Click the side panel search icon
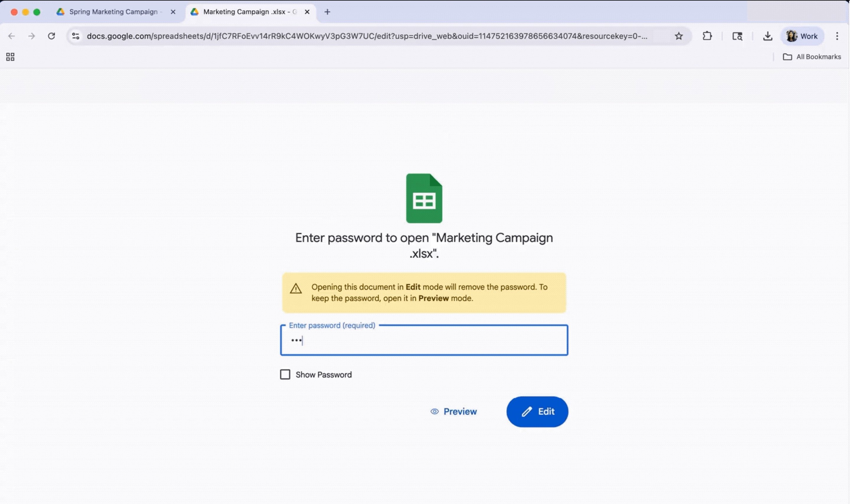The width and height of the screenshot is (850, 504). point(737,36)
